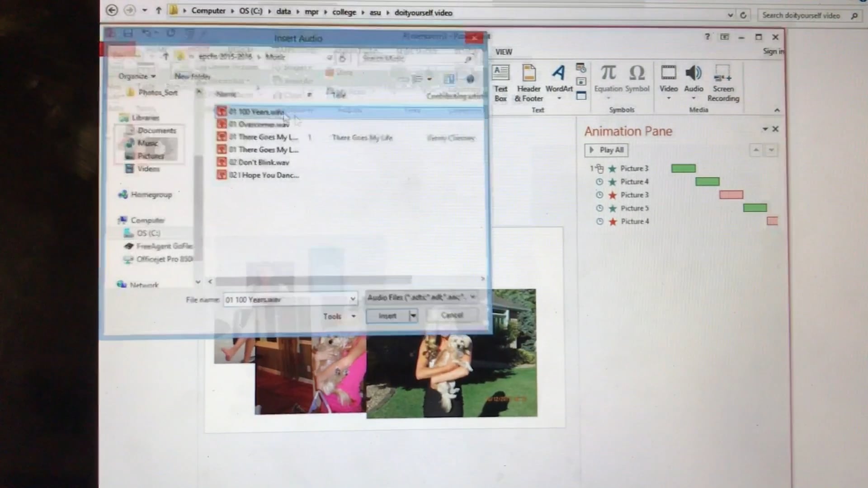The image size is (868, 488).
Task: Click the green timing bar for Picture 5
Action: [755, 208]
